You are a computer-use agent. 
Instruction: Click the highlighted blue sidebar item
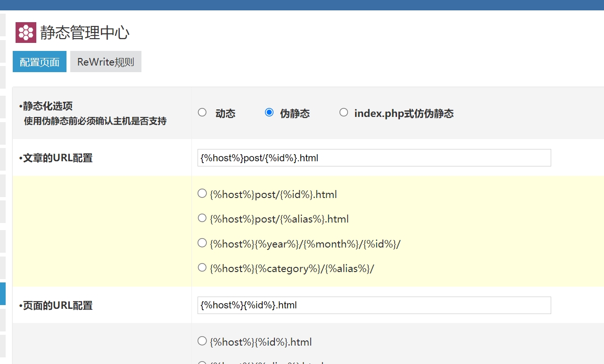(x=2, y=293)
